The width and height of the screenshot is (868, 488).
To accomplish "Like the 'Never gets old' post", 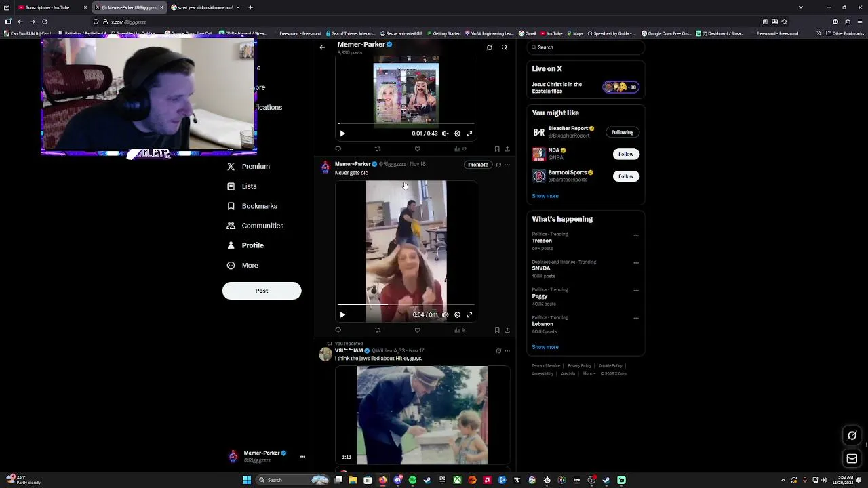I will pos(417,330).
